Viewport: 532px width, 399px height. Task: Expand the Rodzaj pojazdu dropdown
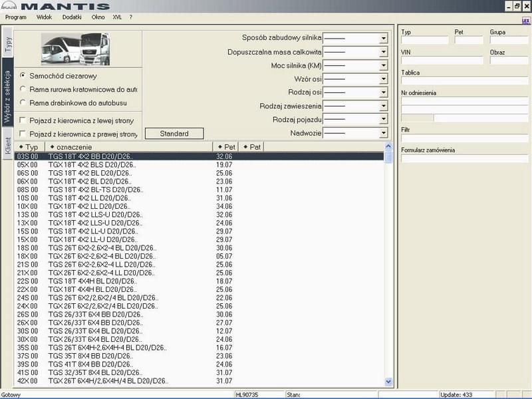click(x=384, y=119)
